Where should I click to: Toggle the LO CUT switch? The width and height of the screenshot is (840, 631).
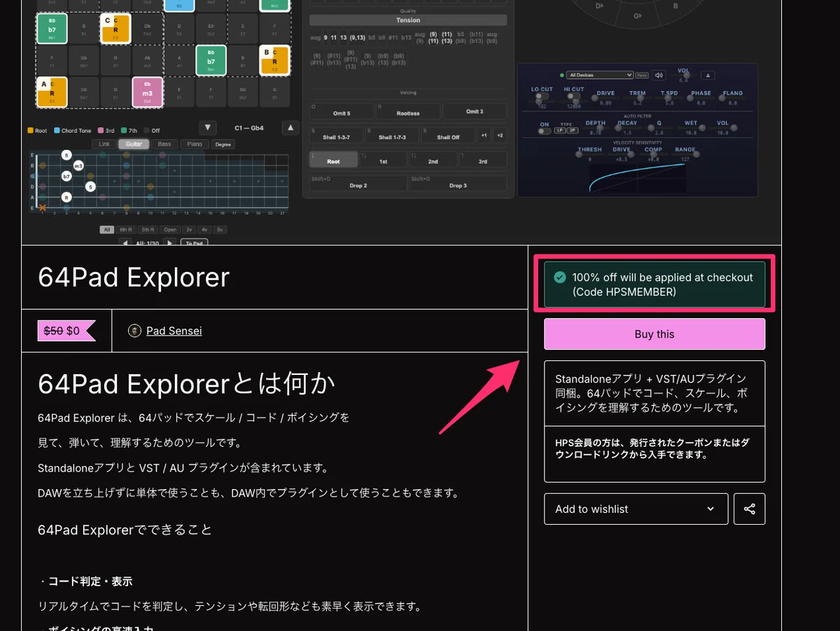(542, 97)
